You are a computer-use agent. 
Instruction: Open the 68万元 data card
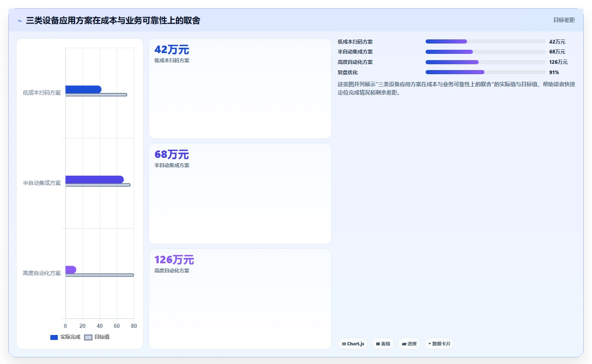tap(240, 194)
